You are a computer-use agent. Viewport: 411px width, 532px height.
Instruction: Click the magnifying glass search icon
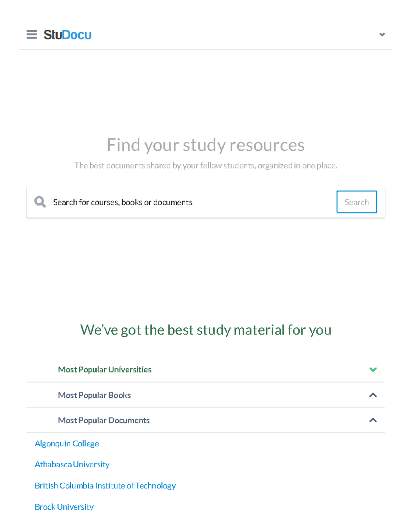click(x=40, y=202)
